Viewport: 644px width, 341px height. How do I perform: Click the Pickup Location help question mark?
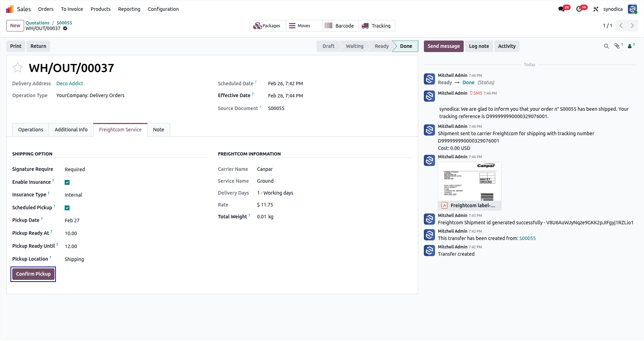[50, 257]
